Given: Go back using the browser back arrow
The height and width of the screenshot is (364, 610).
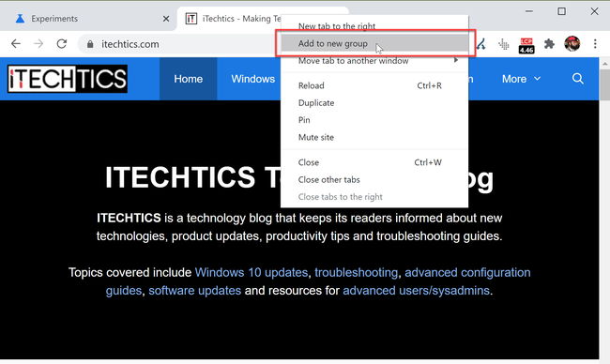Looking at the screenshot, I should (16, 43).
